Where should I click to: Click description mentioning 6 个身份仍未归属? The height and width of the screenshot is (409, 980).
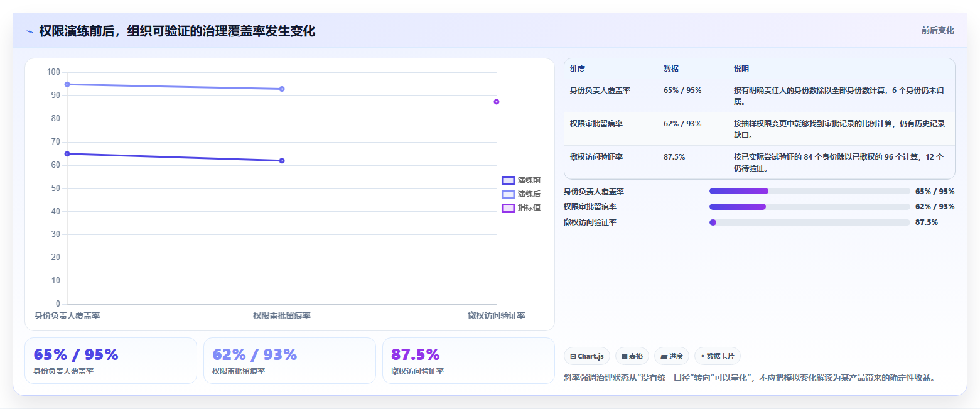click(x=839, y=95)
